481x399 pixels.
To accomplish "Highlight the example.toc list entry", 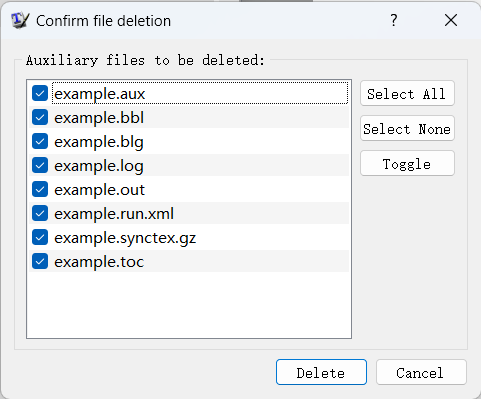I will pyautogui.click(x=189, y=261).
